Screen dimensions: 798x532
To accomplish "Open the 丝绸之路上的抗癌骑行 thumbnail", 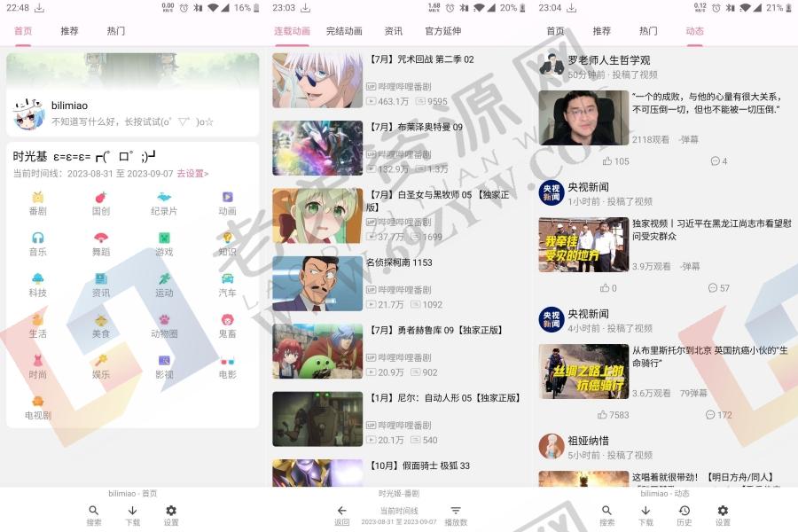I will [583, 372].
